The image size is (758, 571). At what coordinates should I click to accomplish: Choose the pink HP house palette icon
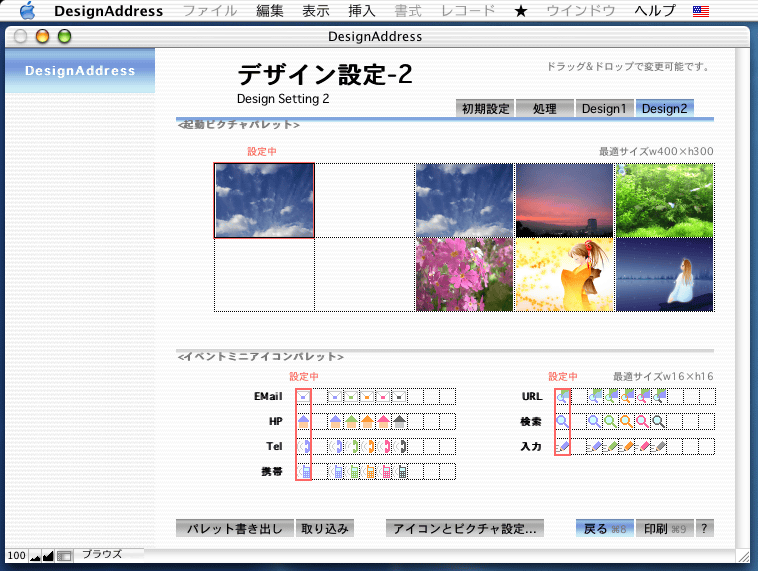[x=383, y=422]
